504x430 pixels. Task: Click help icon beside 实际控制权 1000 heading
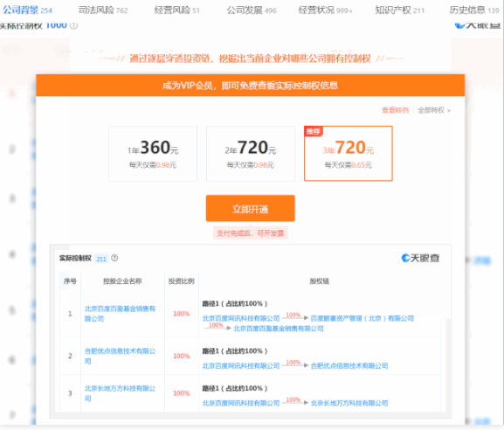[73, 25]
